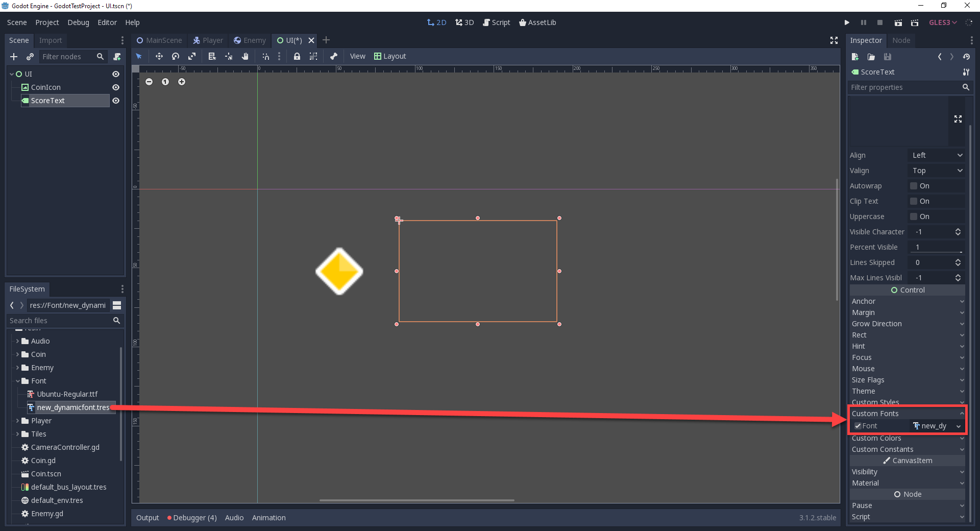The height and width of the screenshot is (531, 980).
Task: Lock the selected object with lock icon
Action: point(297,56)
